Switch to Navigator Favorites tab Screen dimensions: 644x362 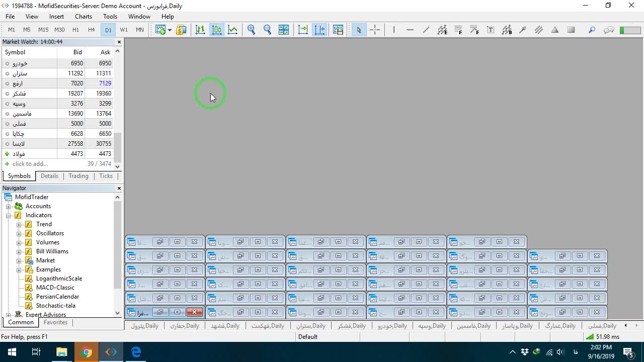(55, 322)
